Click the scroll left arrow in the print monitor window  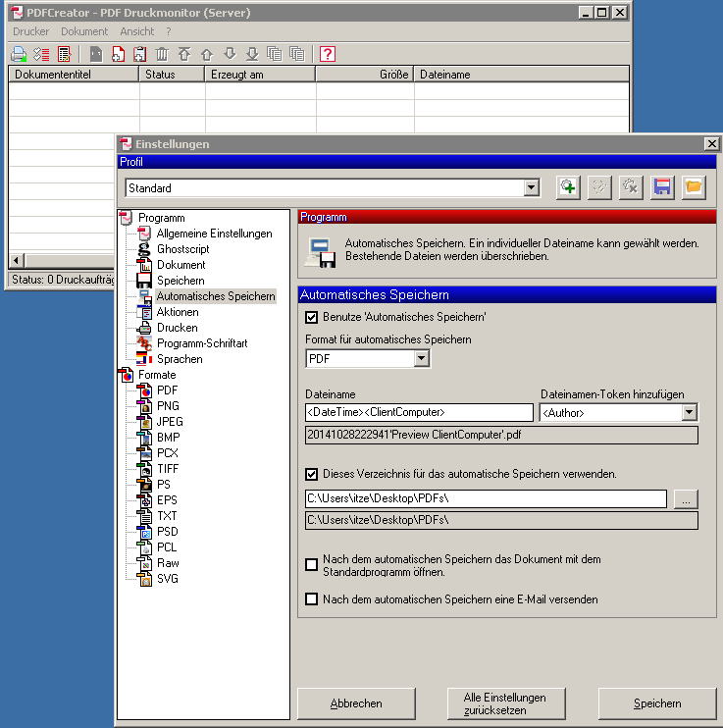[17, 260]
